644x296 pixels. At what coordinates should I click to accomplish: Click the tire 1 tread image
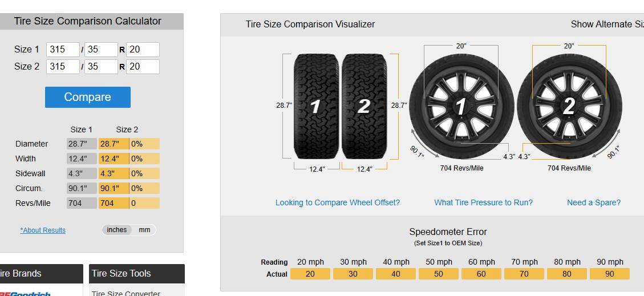pos(316,106)
